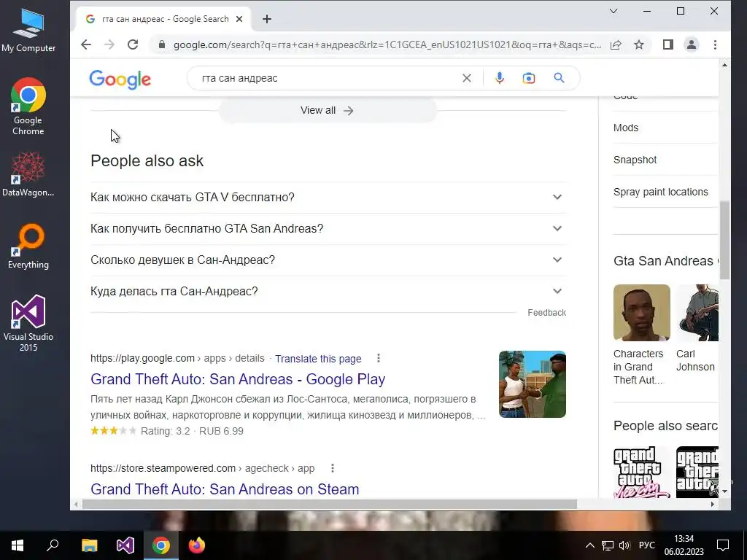The width and height of the screenshot is (747, 560).
Task: Click the magnifier search button
Action: [559, 78]
